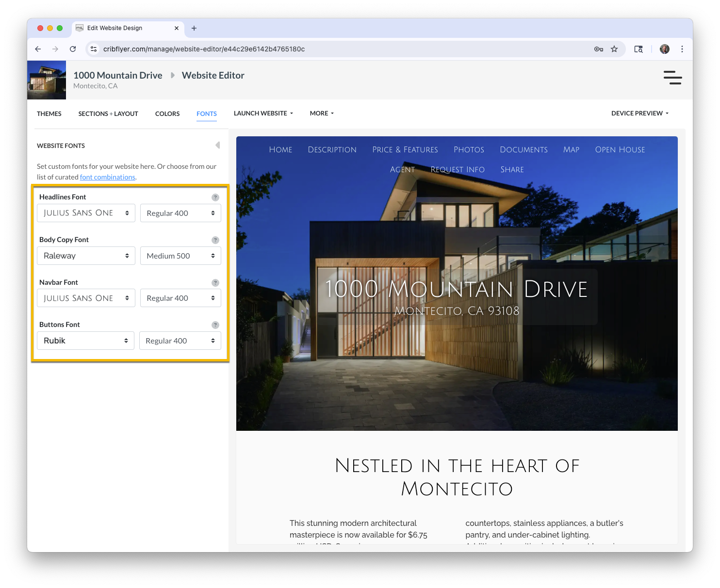Click the Website Editor breadcrumb title
This screenshot has height=588, width=720.
pyautogui.click(x=213, y=75)
